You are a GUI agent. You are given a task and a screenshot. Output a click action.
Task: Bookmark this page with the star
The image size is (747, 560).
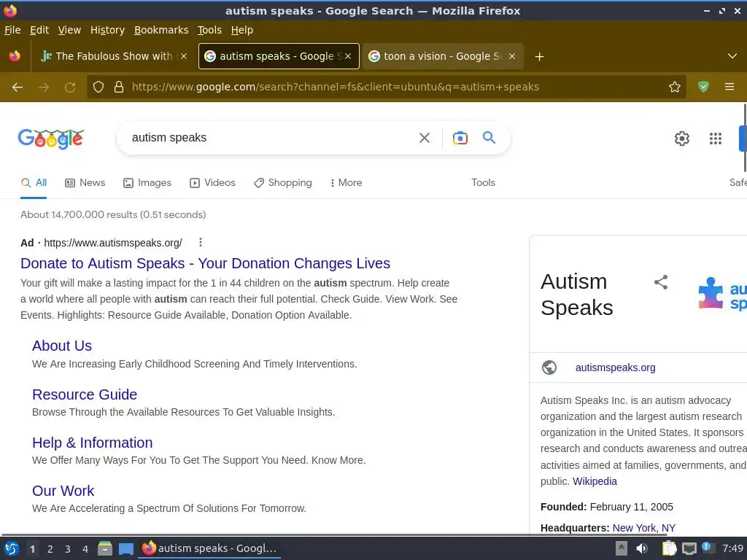coord(675,87)
